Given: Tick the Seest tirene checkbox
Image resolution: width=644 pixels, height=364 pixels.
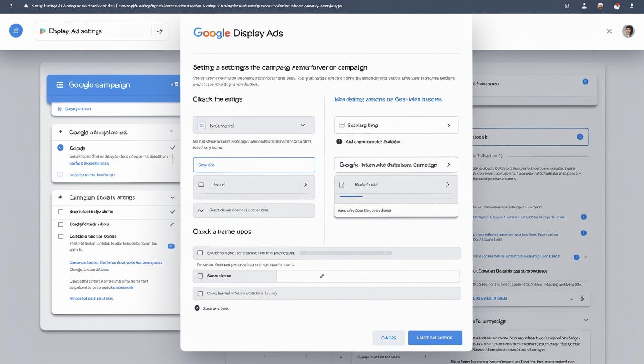Looking at the screenshot, I should click(200, 276).
